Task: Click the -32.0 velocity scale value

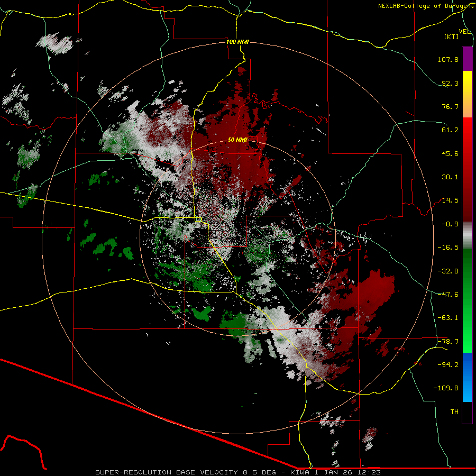Action: click(448, 271)
